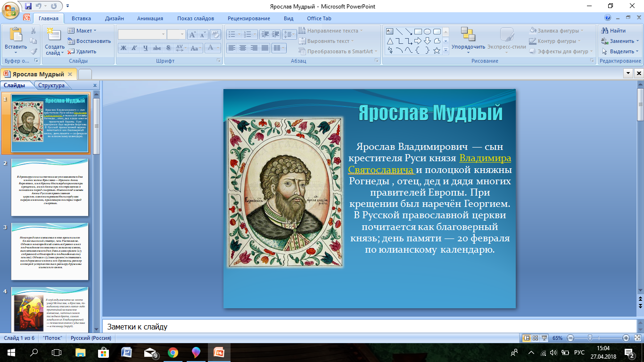Cut selection with scissors icon

click(33, 31)
